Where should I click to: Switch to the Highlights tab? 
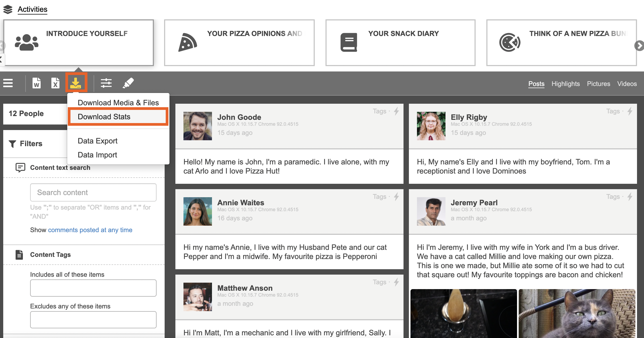565,84
